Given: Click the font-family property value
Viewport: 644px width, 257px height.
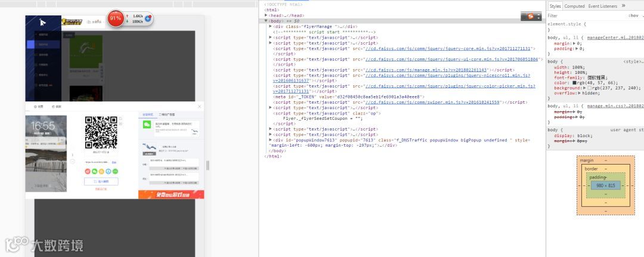Looking at the screenshot, I should click(597, 78).
